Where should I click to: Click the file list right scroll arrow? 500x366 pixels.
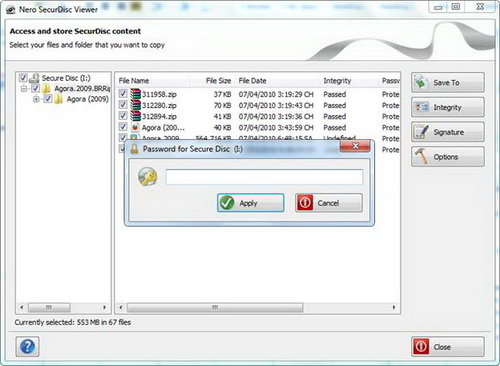394,307
